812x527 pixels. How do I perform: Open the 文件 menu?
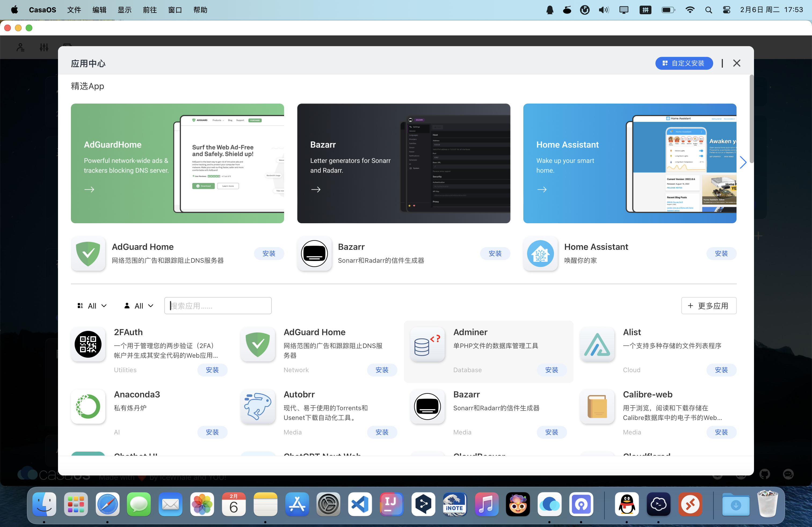pos(74,10)
